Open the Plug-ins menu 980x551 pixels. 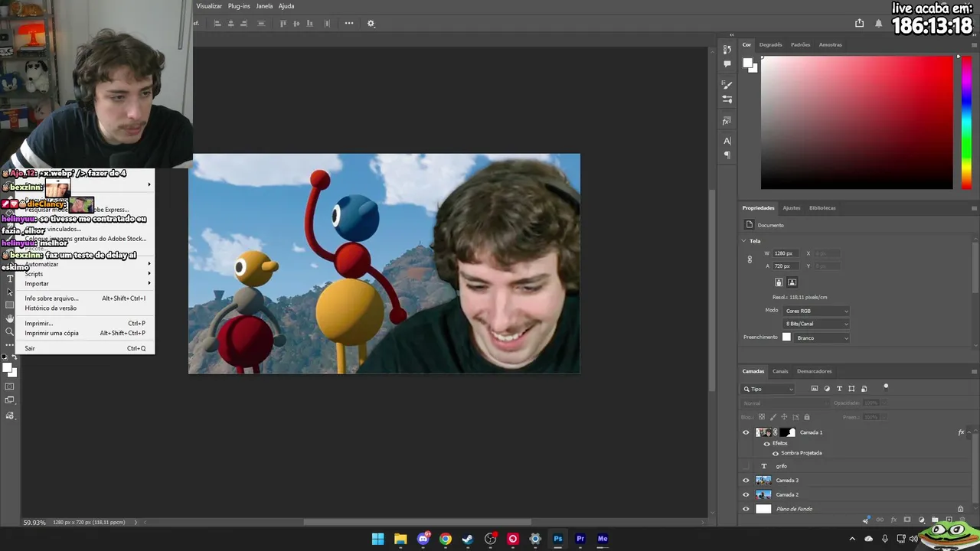[239, 6]
